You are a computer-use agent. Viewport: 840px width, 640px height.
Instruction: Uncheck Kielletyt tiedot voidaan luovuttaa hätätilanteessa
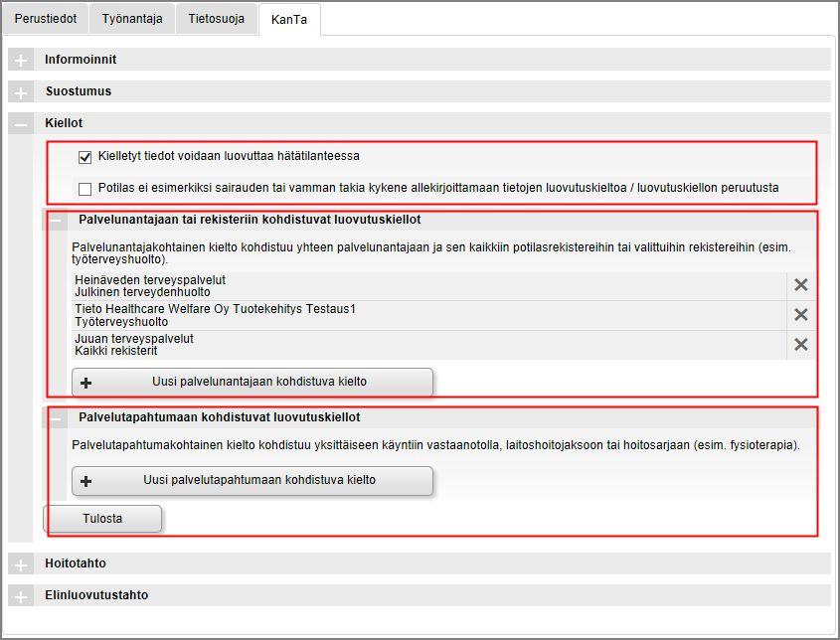tap(84, 157)
